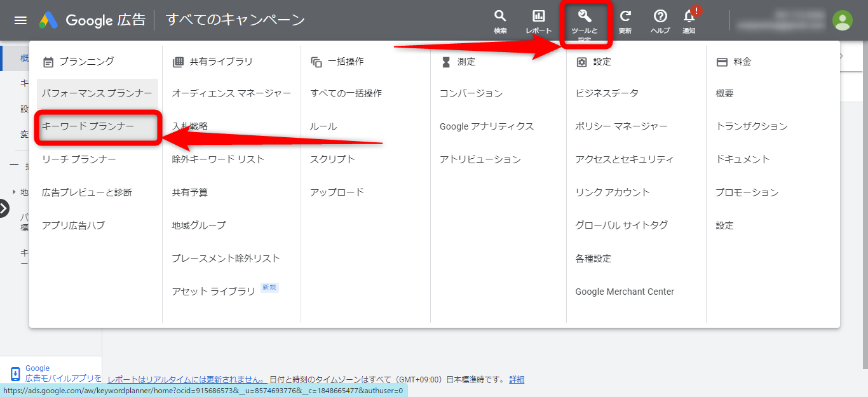Open リーチ プランナー
This screenshot has width=868, height=397.
click(79, 159)
